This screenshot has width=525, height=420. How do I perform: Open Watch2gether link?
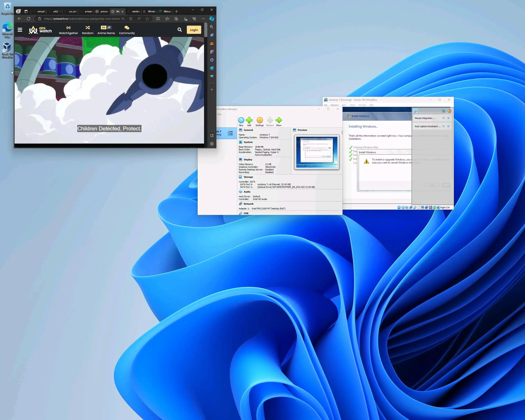click(x=68, y=30)
